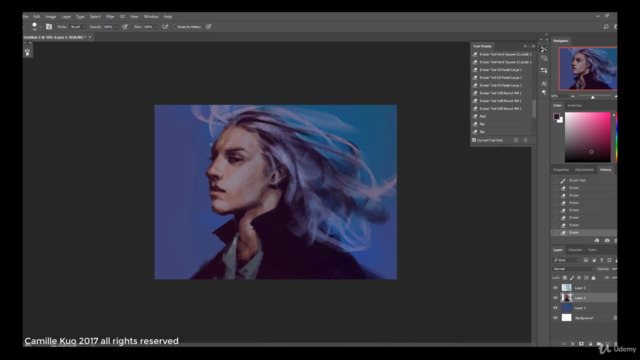The image size is (640, 360).
Task: Switch to the Adjustments tab
Action: click(584, 170)
